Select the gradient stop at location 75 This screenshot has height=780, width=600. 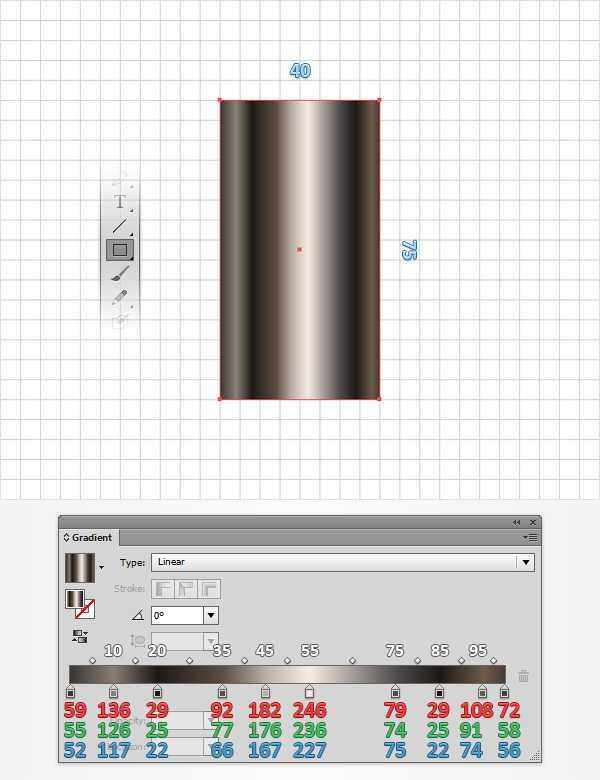click(x=395, y=691)
